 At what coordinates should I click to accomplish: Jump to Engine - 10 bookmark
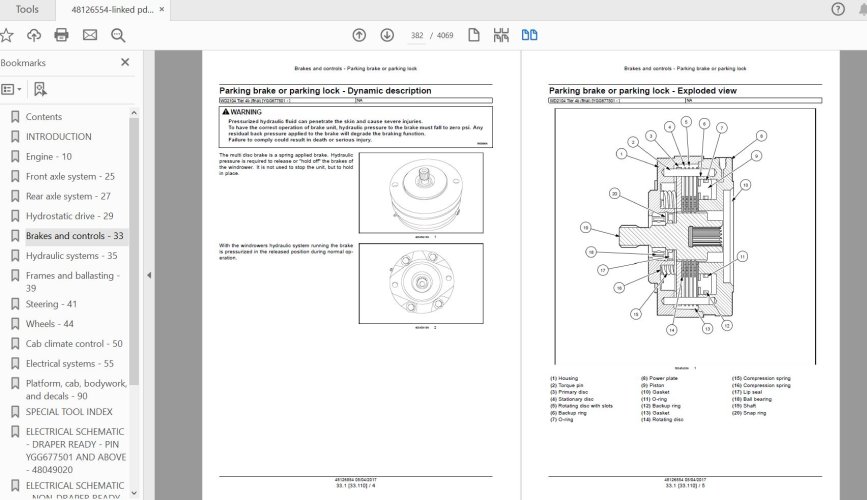[49, 157]
